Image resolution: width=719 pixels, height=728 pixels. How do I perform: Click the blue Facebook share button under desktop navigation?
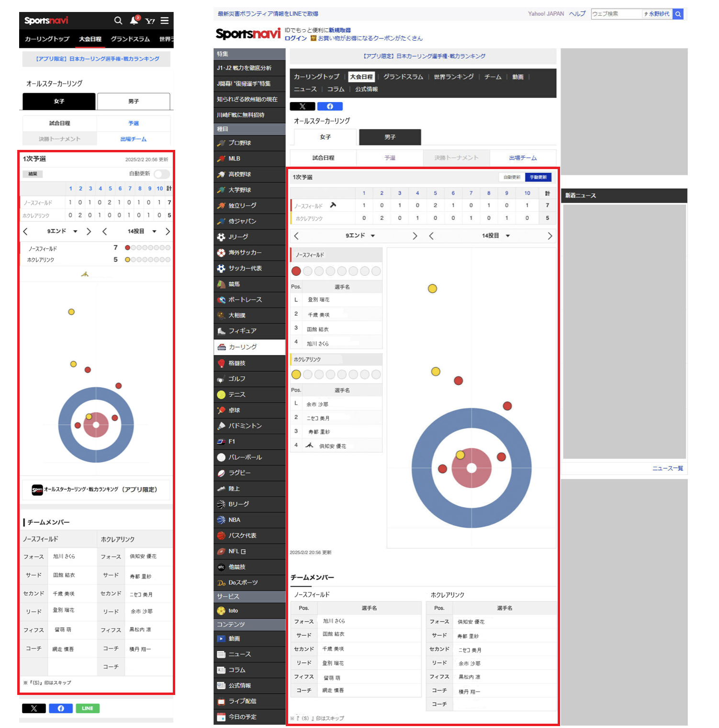[x=330, y=106]
